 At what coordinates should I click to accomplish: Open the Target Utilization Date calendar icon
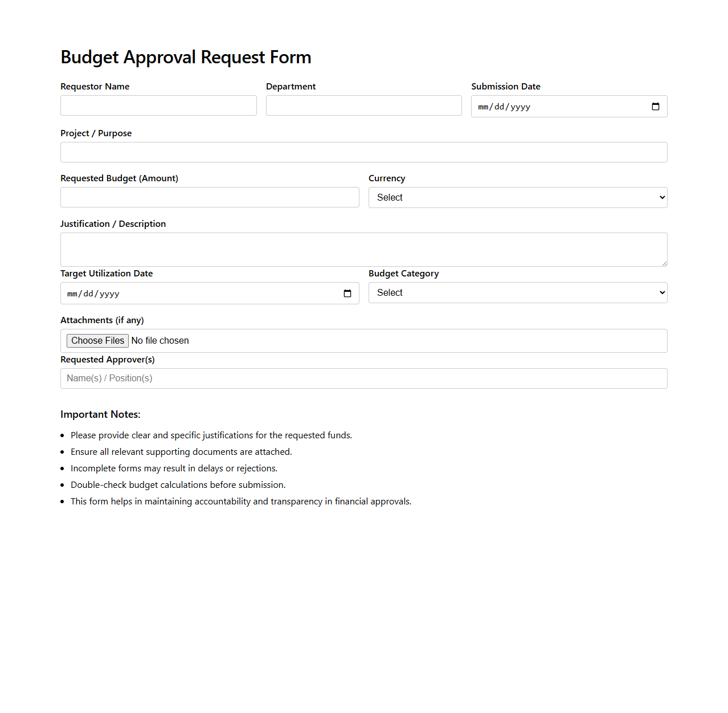[x=347, y=294]
